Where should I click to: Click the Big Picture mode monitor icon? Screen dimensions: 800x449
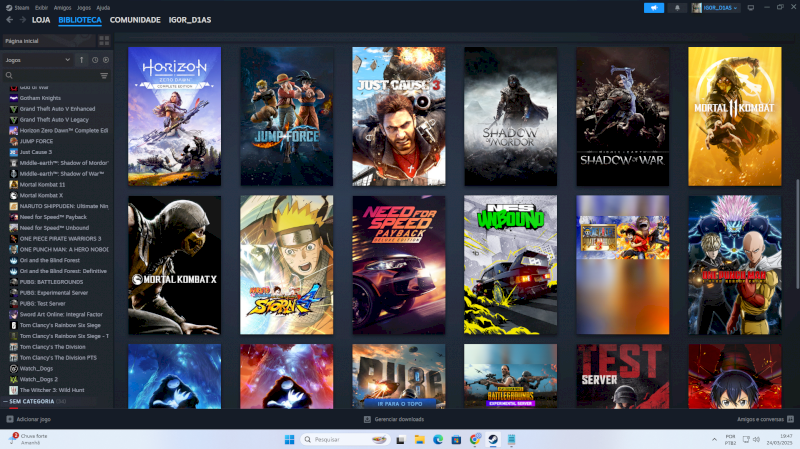750,7
